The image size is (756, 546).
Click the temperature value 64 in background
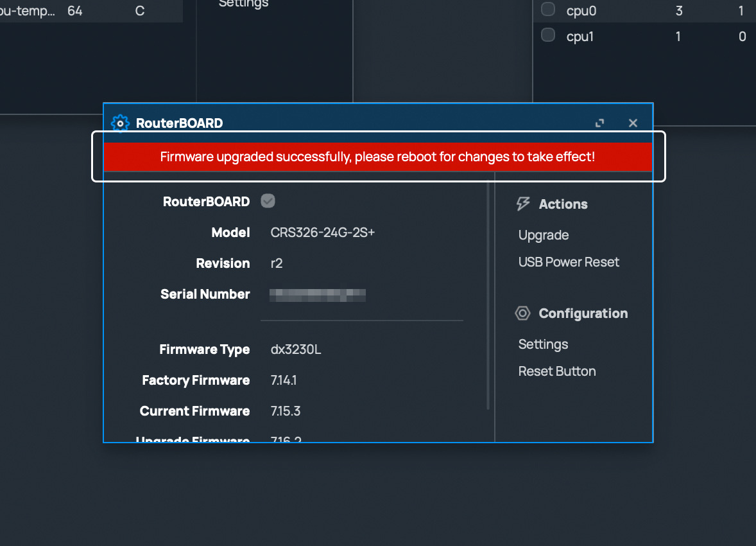(74, 11)
